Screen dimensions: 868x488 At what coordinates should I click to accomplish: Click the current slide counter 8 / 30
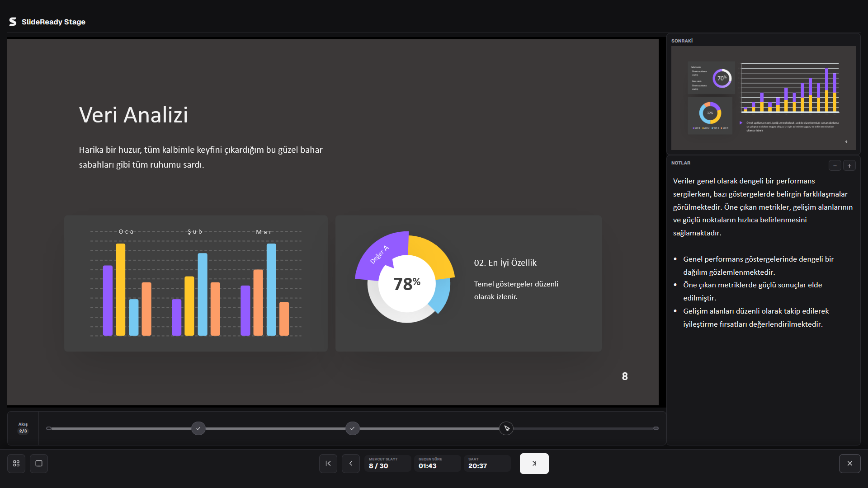click(x=388, y=464)
